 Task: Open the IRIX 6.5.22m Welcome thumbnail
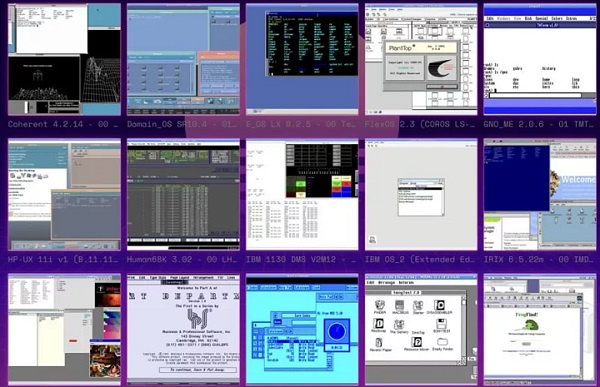tap(540, 194)
